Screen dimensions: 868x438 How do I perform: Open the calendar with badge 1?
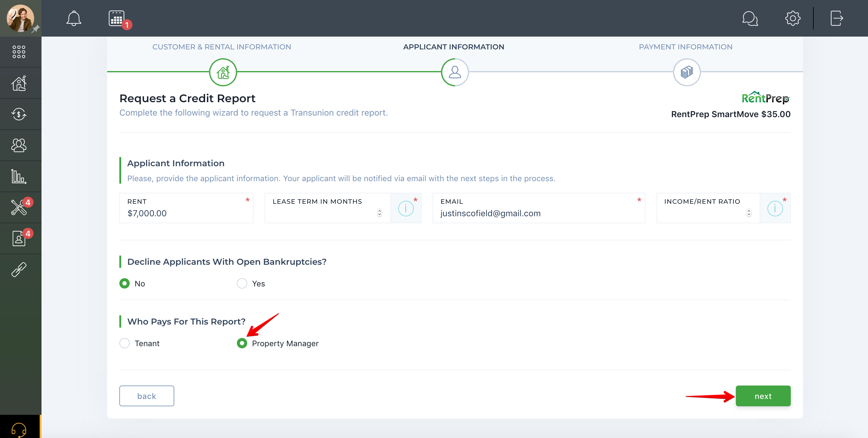[x=117, y=18]
